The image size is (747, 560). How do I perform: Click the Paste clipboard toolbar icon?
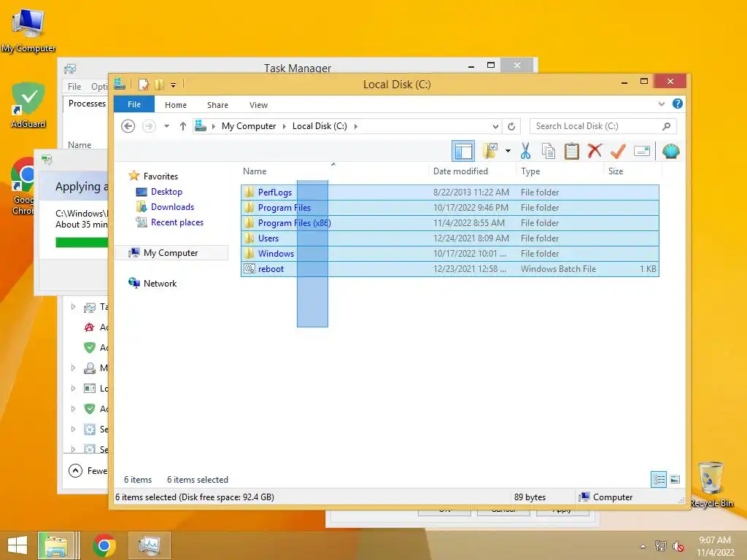[x=572, y=152]
